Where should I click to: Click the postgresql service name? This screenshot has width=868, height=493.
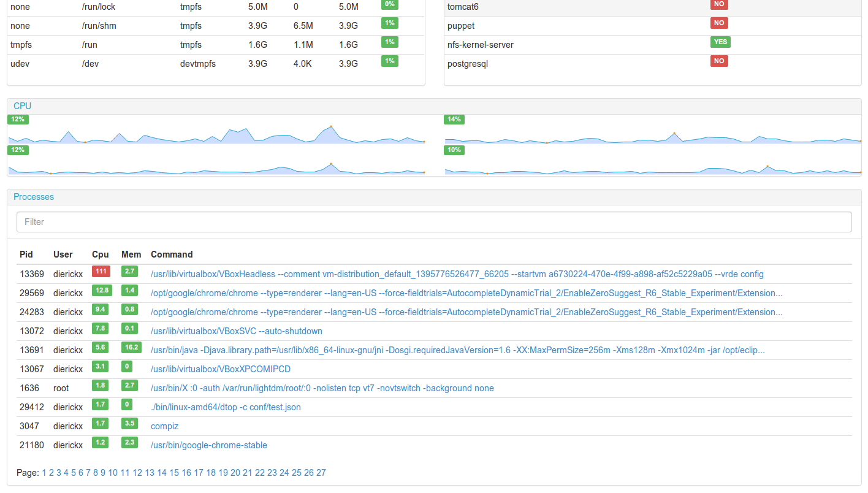pos(468,64)
